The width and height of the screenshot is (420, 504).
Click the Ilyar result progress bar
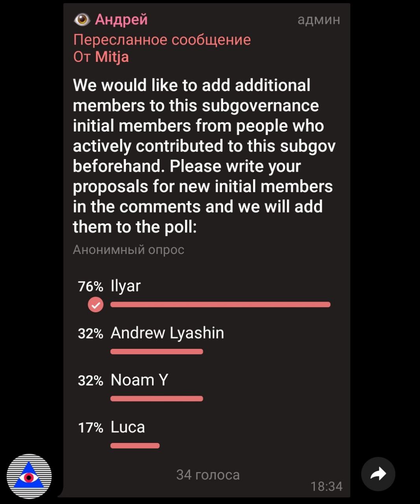pos(220,304)
